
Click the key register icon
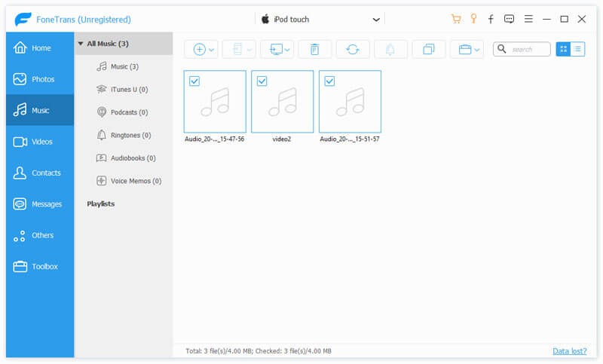[473, 19]
